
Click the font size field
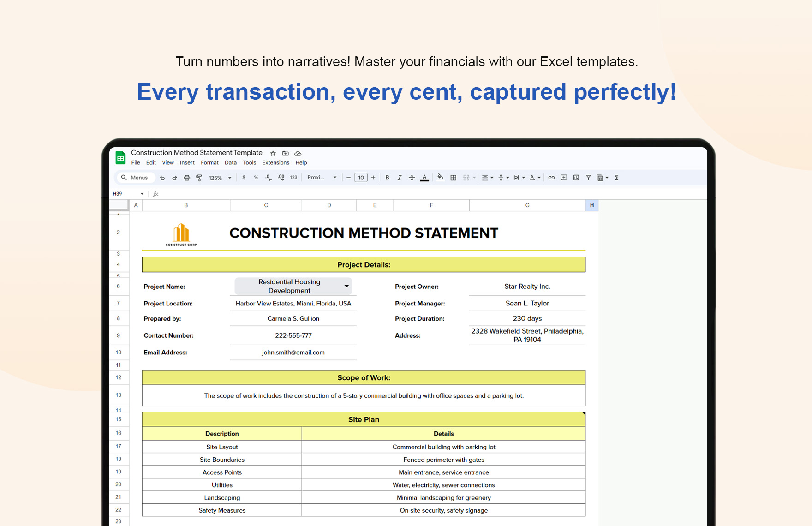click(361, 178)
